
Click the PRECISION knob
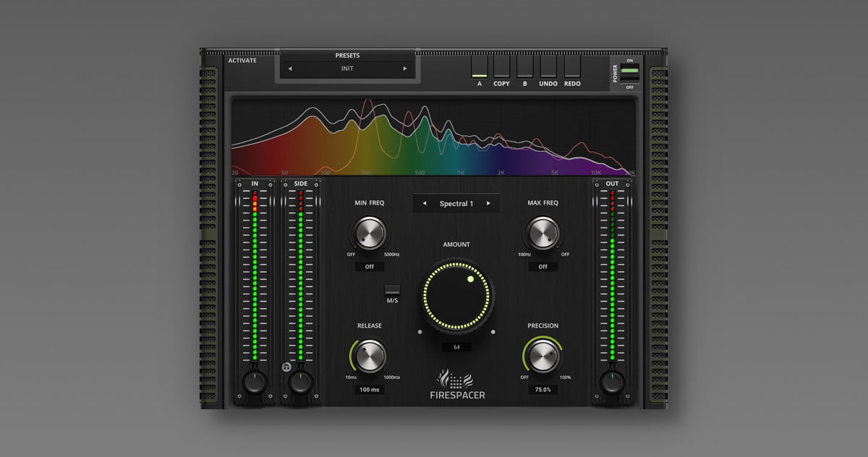point(542,356)
